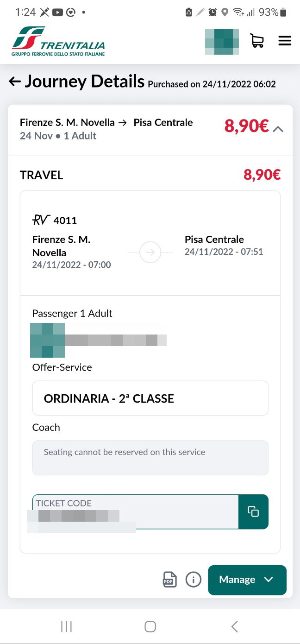Image resolution: width=300 pixels, height=644 pixels.
Task: Tap the journey direction arrow circle
Action: click(x=150, y=253)
